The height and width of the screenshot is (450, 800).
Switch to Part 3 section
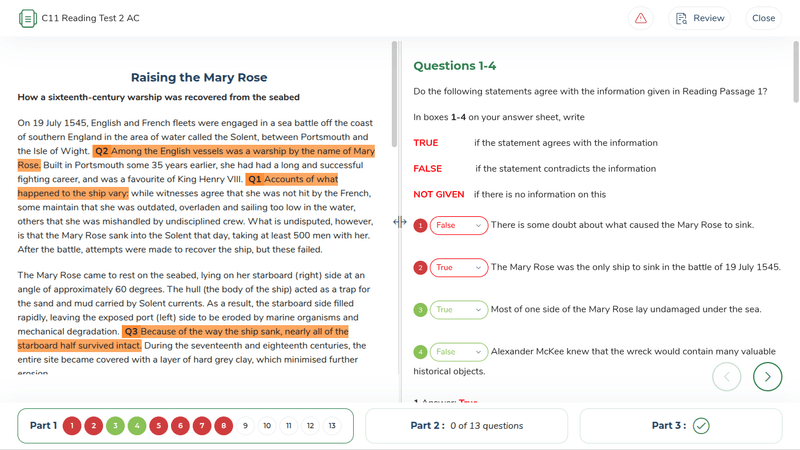point(681,426)
